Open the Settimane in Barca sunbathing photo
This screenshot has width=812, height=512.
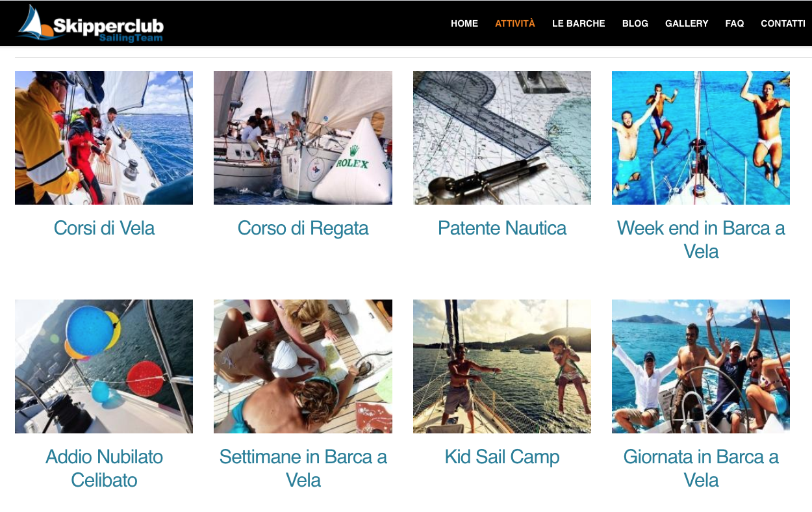coord(303,366)
